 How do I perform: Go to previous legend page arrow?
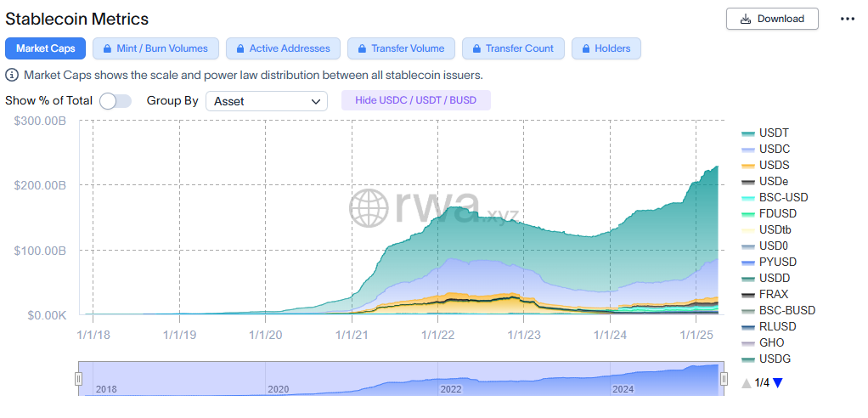coord(747,383)
